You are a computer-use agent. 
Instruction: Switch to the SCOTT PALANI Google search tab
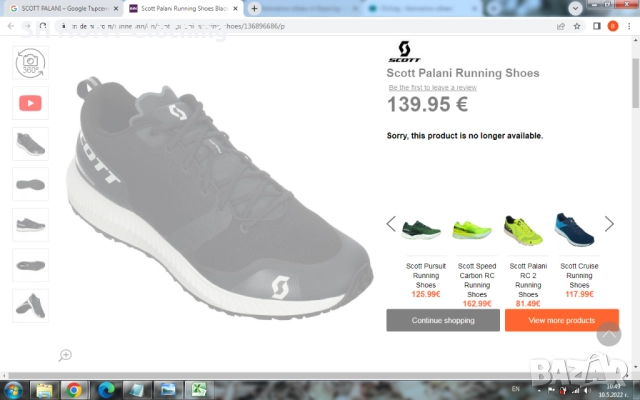tap(60, 8)
